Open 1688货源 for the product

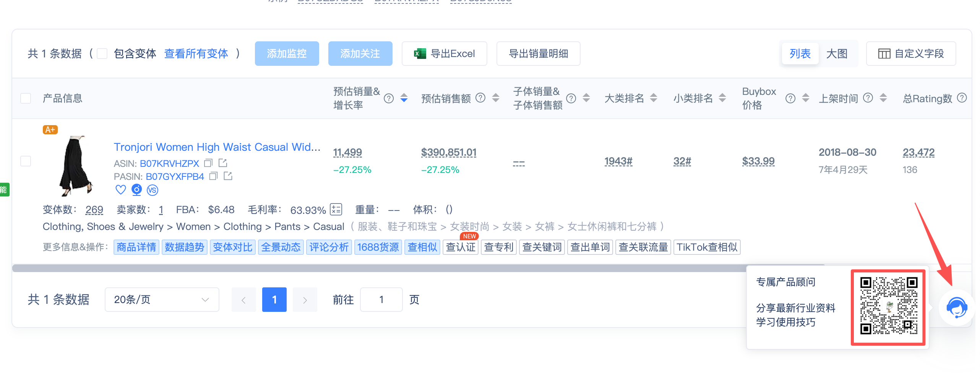[378, 247]
